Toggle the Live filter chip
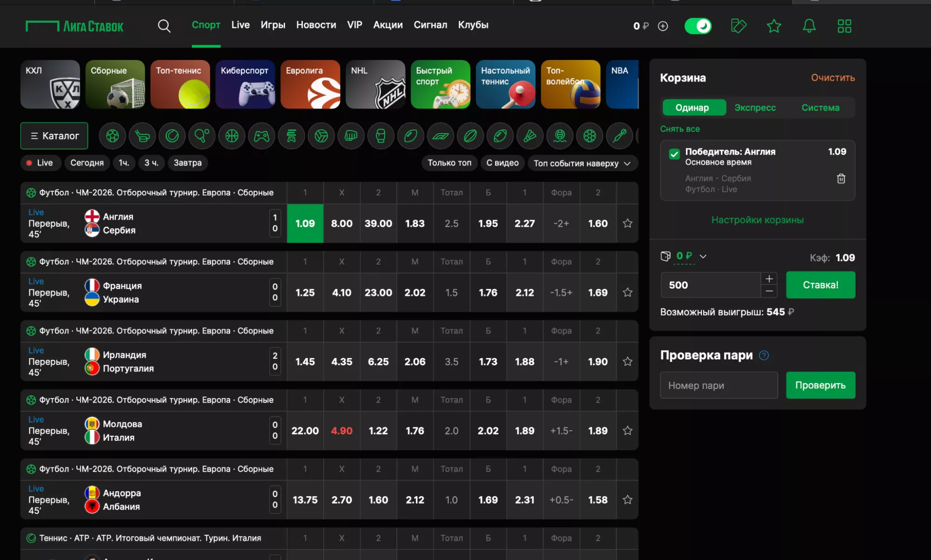 click(x=40, y=163)
